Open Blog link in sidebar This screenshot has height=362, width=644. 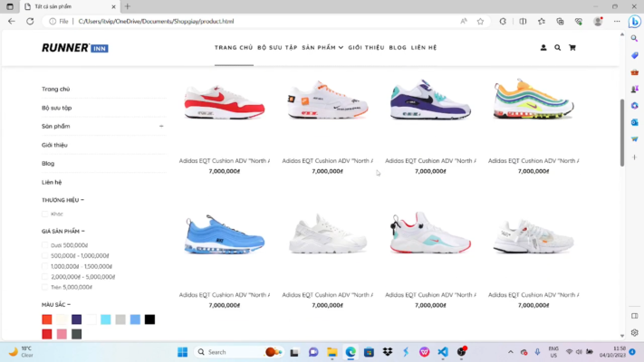(48, 163)
